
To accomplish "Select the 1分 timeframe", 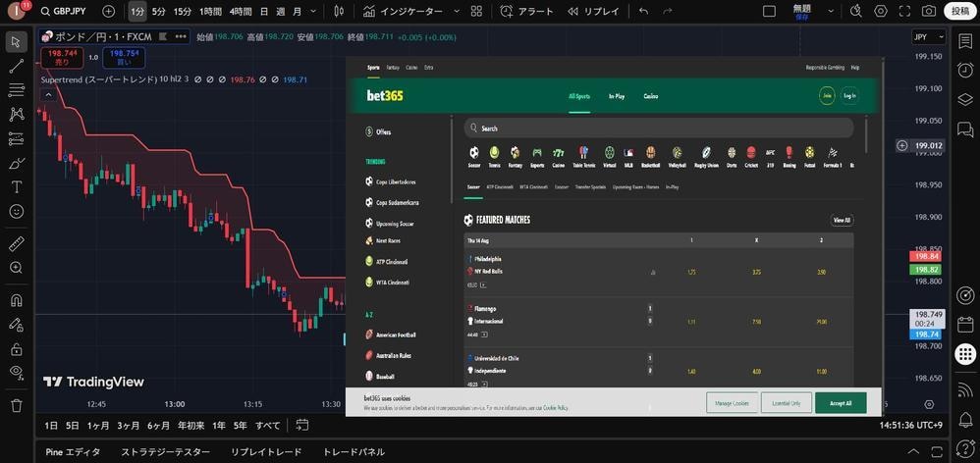I will pos(136,11).
